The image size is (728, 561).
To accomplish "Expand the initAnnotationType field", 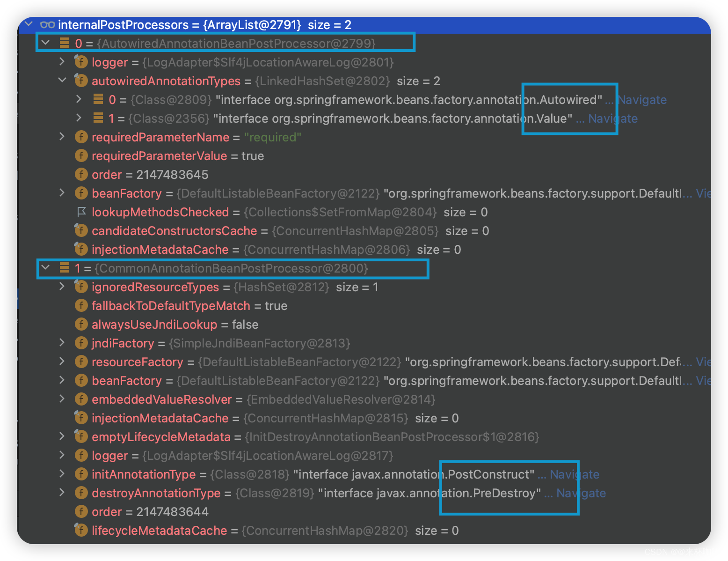I will 62,473.
